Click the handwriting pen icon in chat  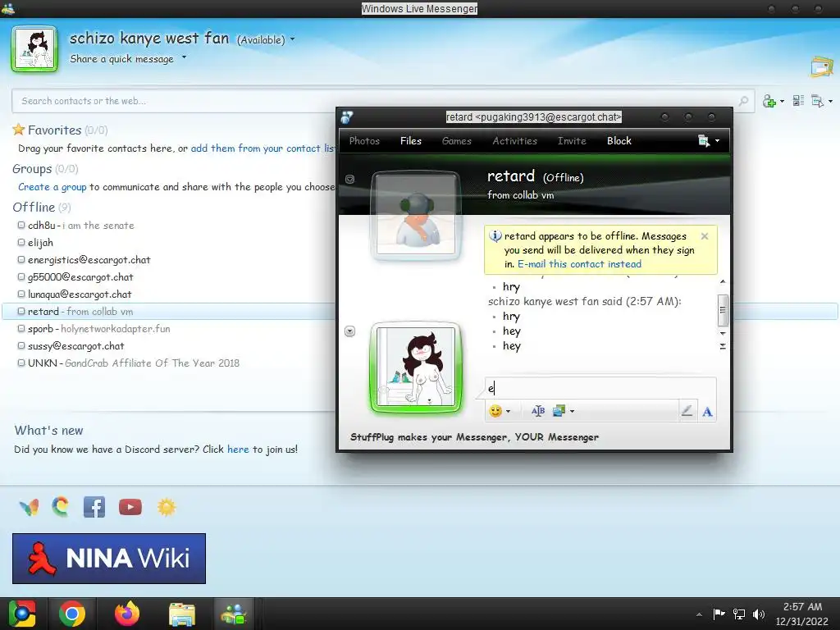click(x=687, y=411)
